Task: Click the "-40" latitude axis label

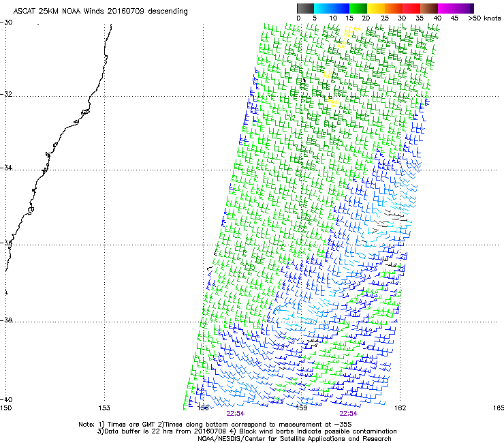Action: [x=6, y=399]
